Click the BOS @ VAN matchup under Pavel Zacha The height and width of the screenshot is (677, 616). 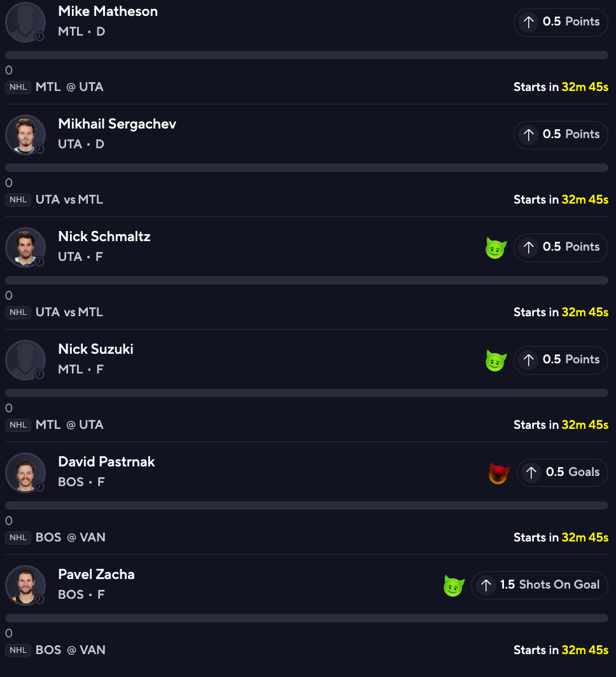point(70,650)
